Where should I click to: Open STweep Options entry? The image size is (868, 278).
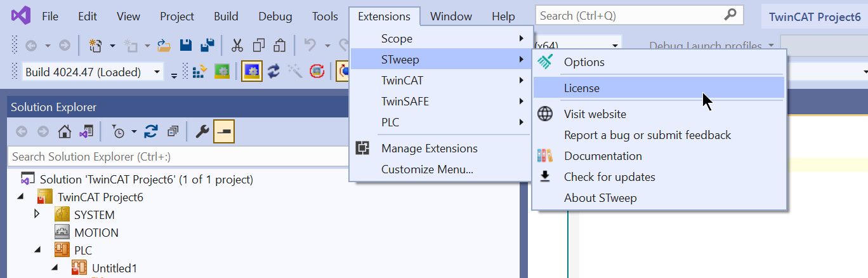(659, 62)
